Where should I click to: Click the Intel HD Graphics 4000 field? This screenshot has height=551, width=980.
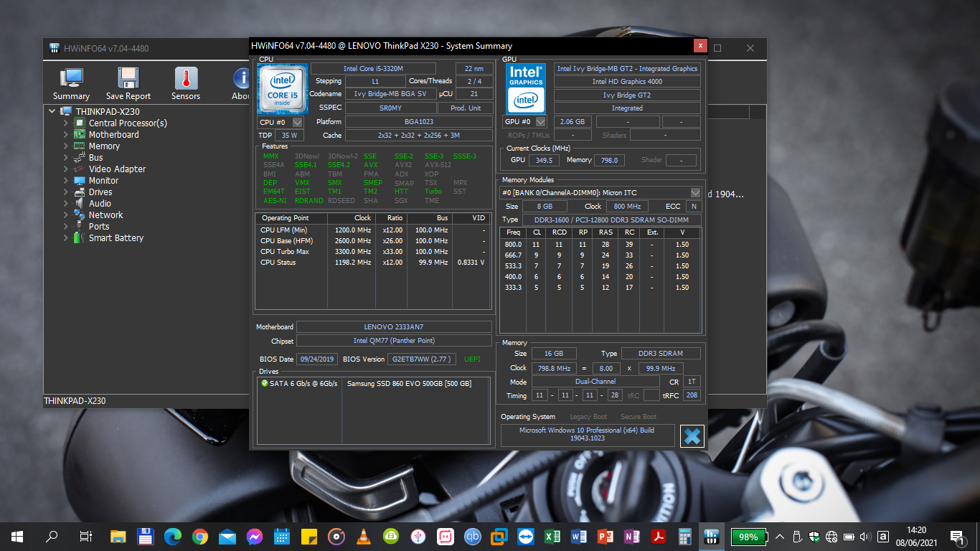627,82
